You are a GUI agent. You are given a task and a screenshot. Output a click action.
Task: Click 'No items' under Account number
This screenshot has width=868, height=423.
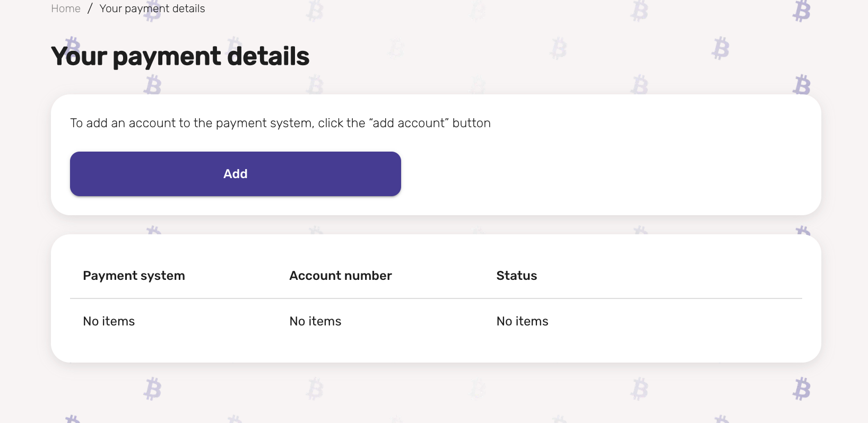(x=315, y=321)
